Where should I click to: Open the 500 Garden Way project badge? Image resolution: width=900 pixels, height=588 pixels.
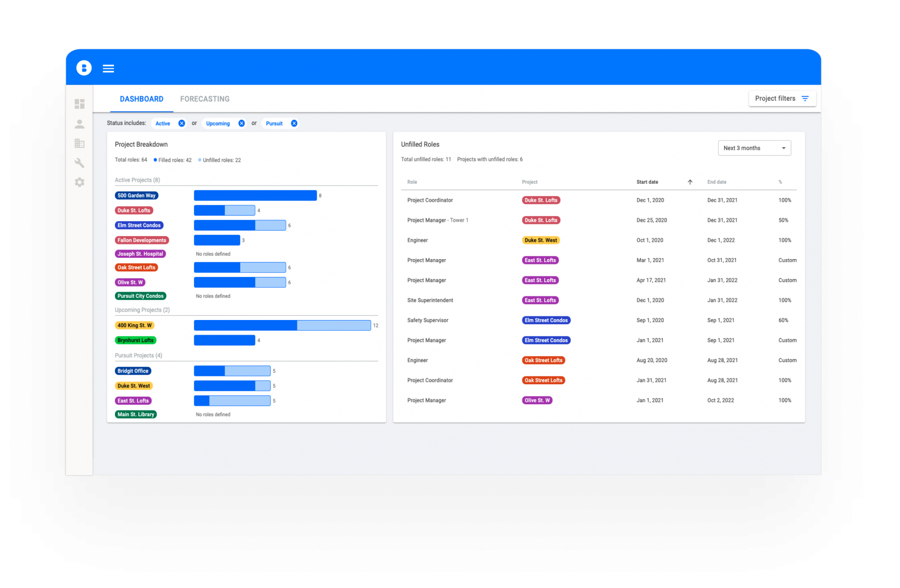pyautogui.click(x=136, y=195)
